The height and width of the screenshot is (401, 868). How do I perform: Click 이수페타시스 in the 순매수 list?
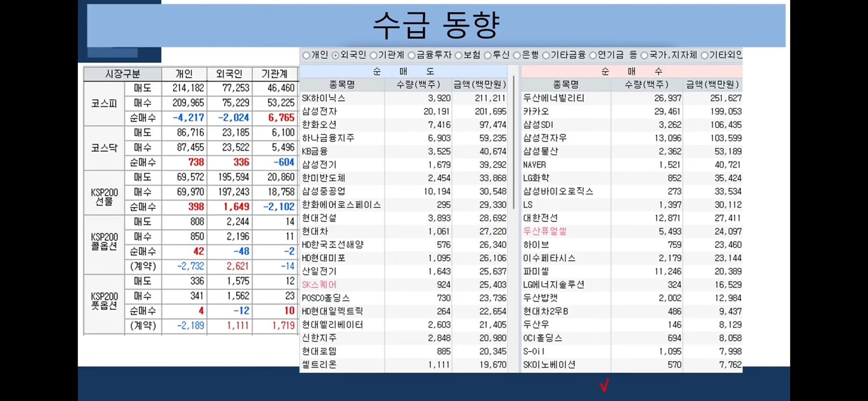tap(549, 258)
